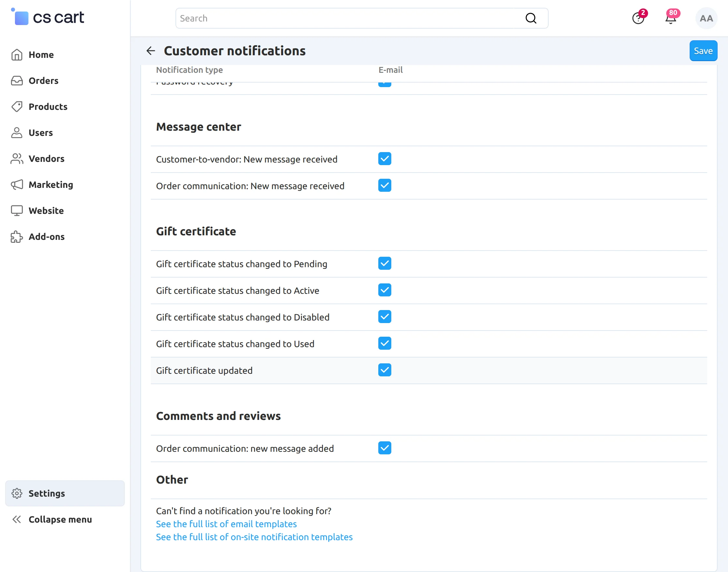Viewport: 728px width, 572px height.
Task: Open the help icon with badge 2
Action: (x=639, y=18)
